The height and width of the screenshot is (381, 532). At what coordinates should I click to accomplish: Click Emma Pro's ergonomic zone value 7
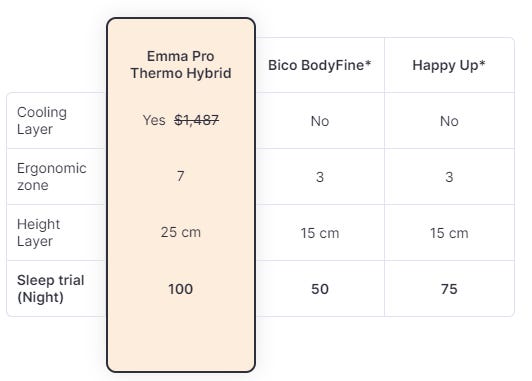tap(180, 176)
